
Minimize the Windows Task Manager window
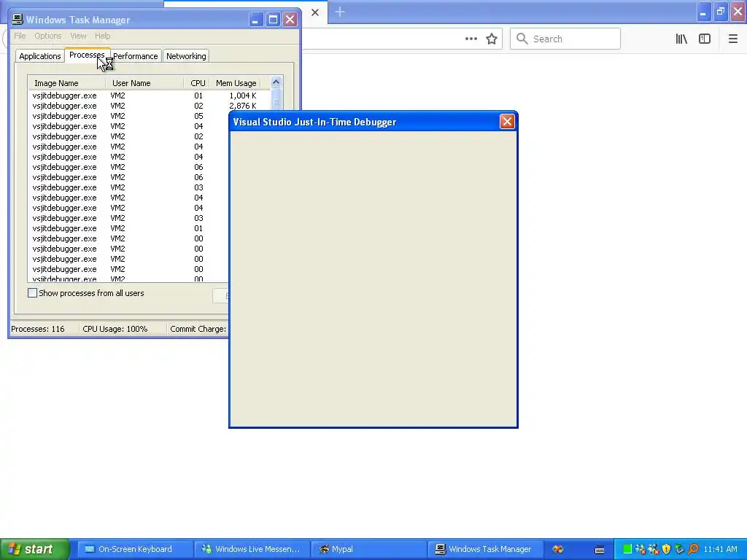[x=256, y=20]
